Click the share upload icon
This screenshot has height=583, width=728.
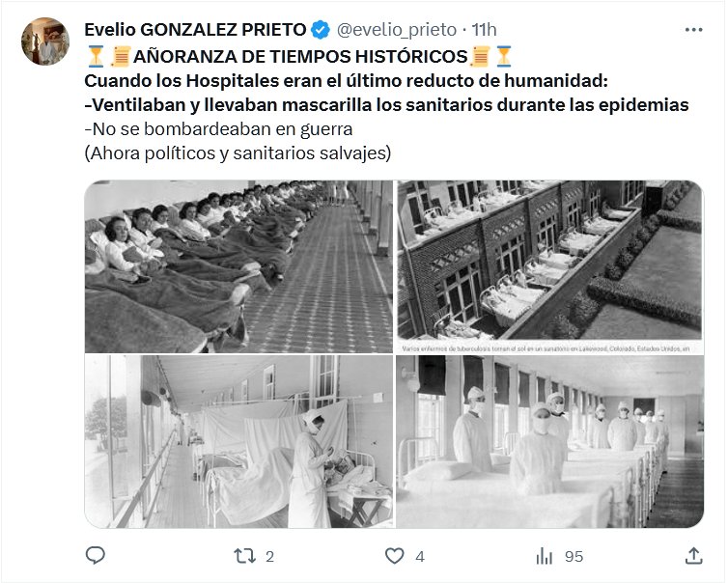point(693,555)
